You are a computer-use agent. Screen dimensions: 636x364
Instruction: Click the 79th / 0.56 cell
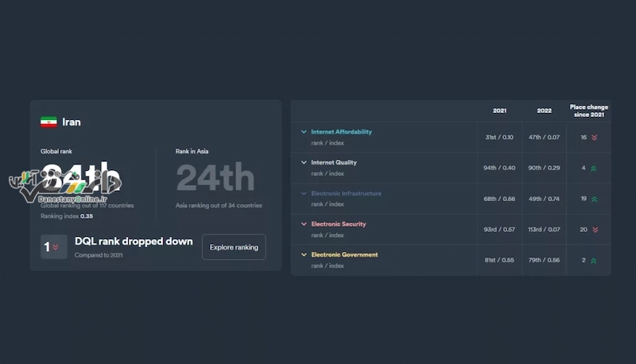click(544, 260)
